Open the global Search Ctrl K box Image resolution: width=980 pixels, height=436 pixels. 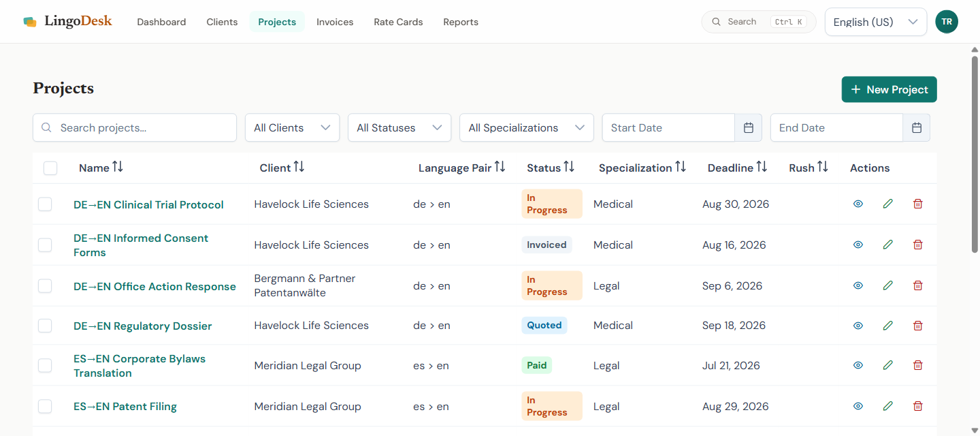coord(759,22)
